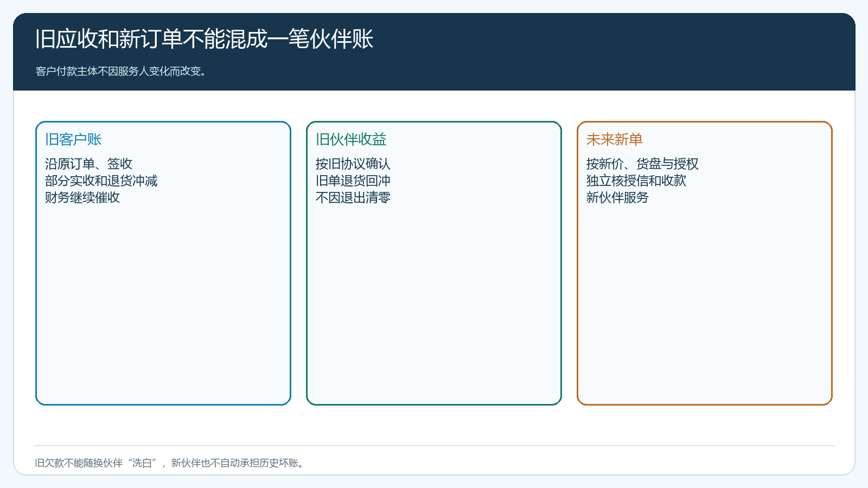Select the line 沿原订单、签收

(x=88, y=164)
